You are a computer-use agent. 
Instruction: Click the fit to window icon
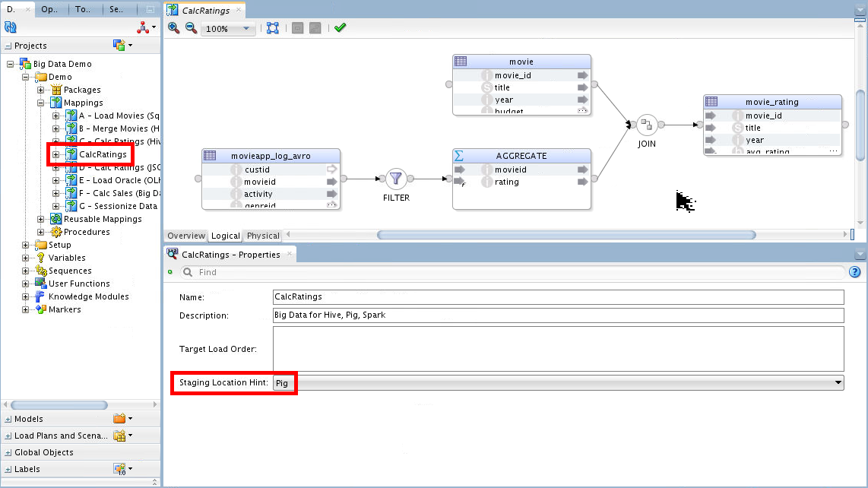[273, 27]
